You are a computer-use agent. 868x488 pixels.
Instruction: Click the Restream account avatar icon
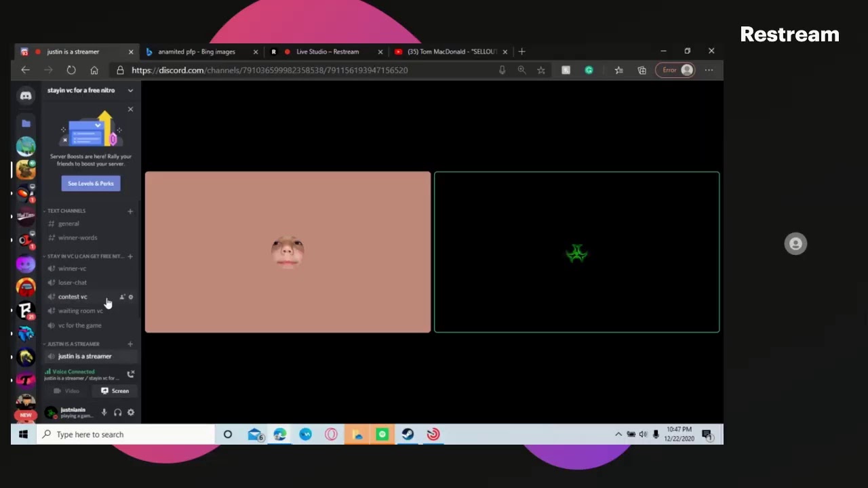[x=795, y=244]
